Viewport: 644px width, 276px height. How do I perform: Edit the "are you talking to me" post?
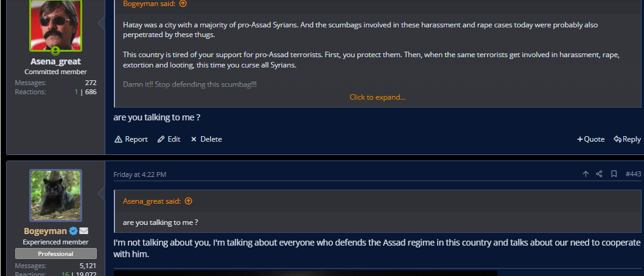coord(169,139)
